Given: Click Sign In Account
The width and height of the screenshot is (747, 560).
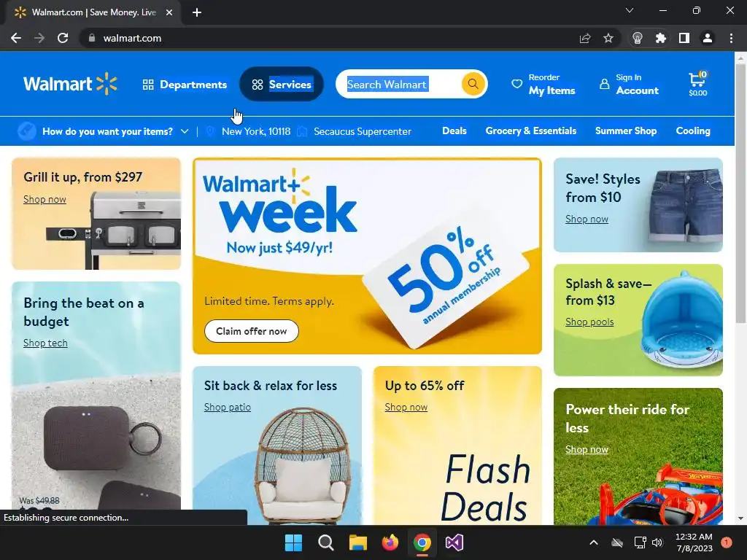Looking at the screenshot, I should pyautogui.click(x=630, y=85).
